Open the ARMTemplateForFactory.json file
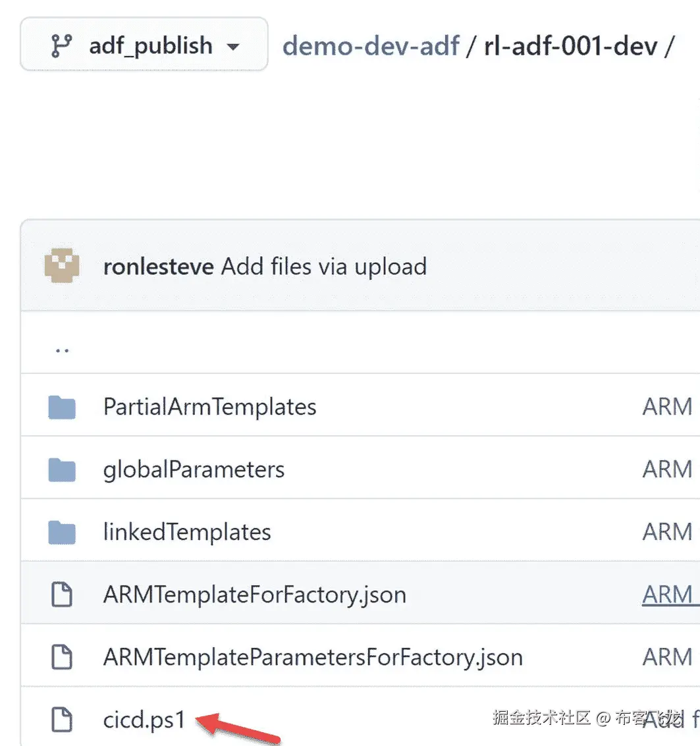Image resolution: width=700 pixels, height=746 pixels. [254, 595]
